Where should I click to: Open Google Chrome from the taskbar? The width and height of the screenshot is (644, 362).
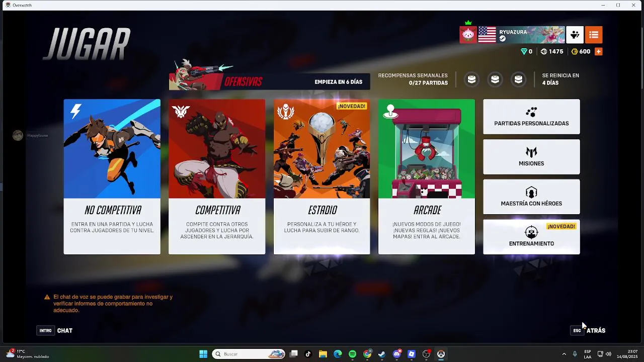368,354
